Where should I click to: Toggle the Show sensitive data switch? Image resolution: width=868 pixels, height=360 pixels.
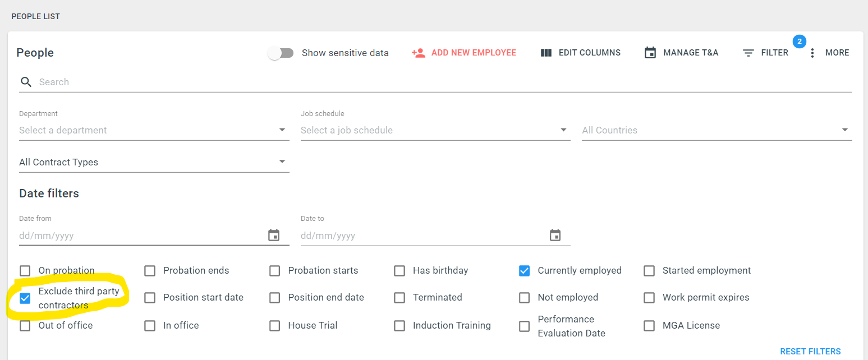[x=281, y=53]
